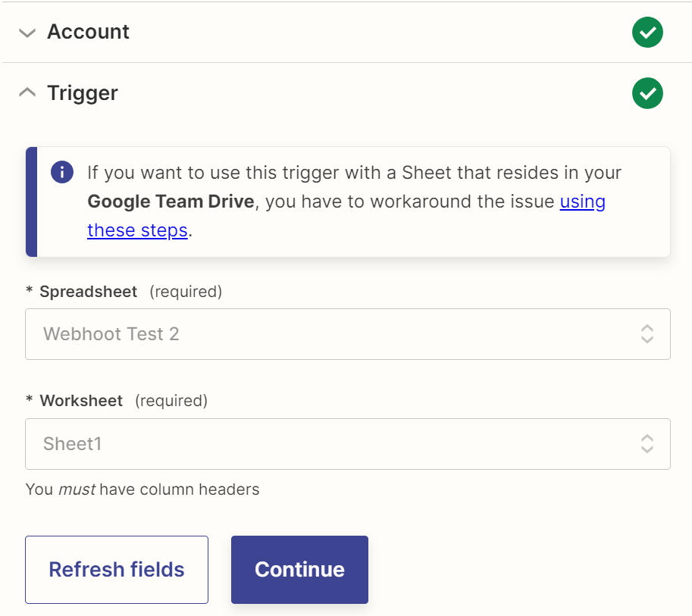
Task: Select the Account section heading
Action: [x=88, y=32]
